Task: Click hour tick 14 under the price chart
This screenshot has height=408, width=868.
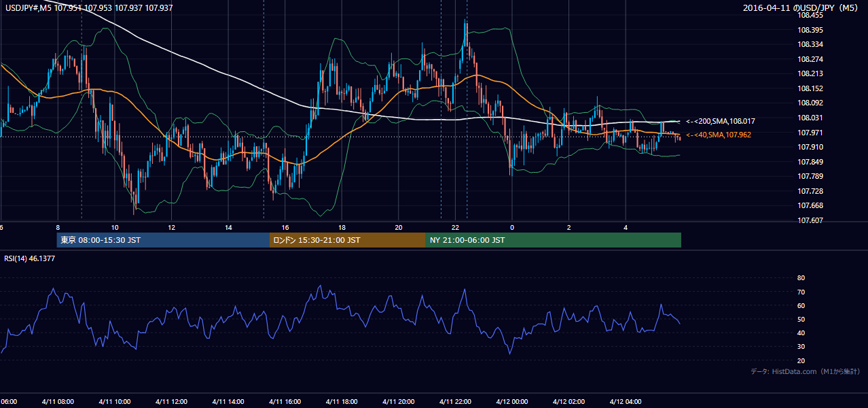Action: (x=228, y=228)
